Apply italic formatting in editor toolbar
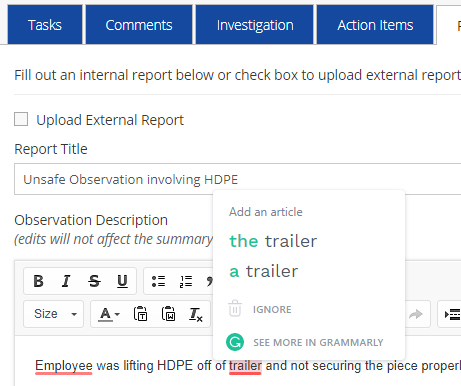461x386 pixels. (66, 281)
